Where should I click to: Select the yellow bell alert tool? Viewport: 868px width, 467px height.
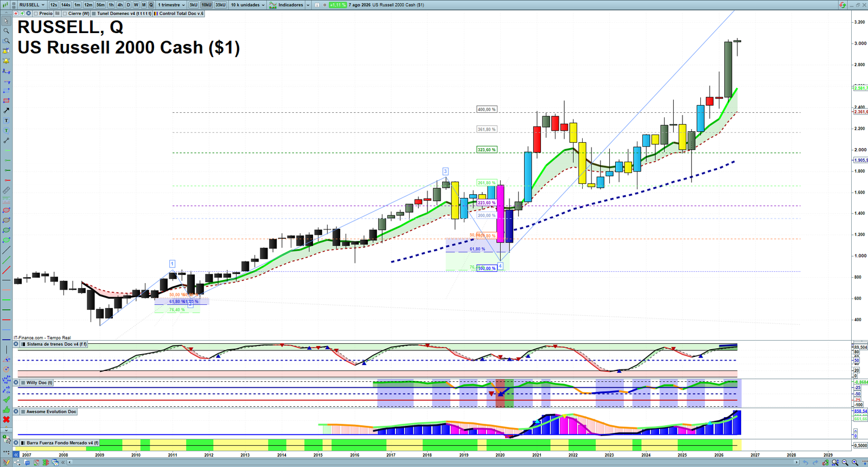(6, 61)
